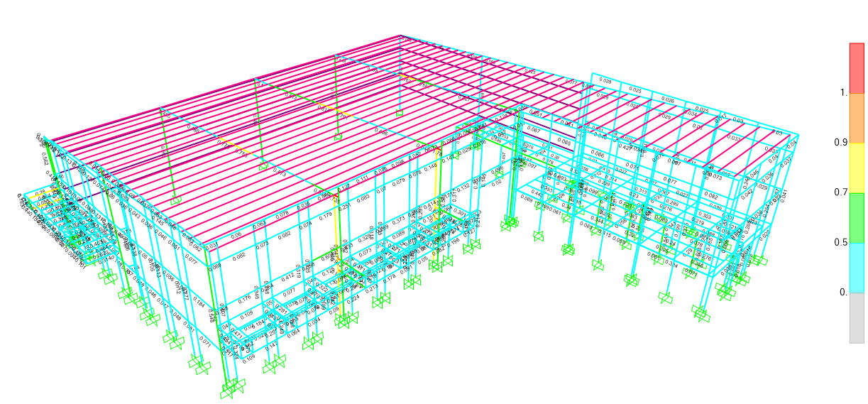
Task: Select the green support at the front corner column base
Action: click(x=232, y=388)
